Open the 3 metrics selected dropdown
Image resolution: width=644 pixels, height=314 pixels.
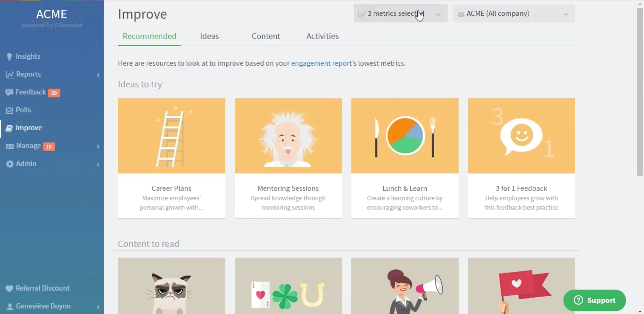400,14
